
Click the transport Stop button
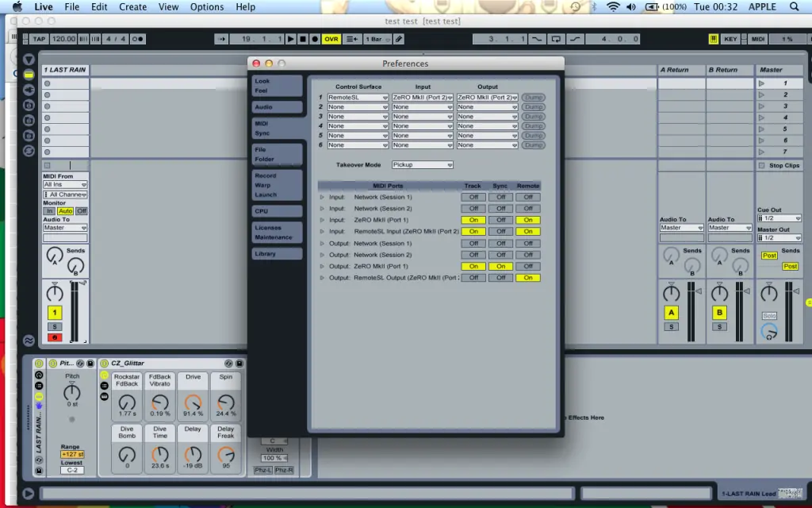click(302, 39)
